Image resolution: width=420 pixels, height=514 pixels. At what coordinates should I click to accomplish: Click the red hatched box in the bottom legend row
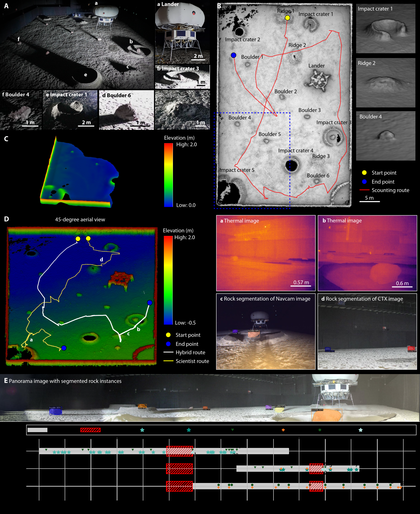(x=90, y=430)
